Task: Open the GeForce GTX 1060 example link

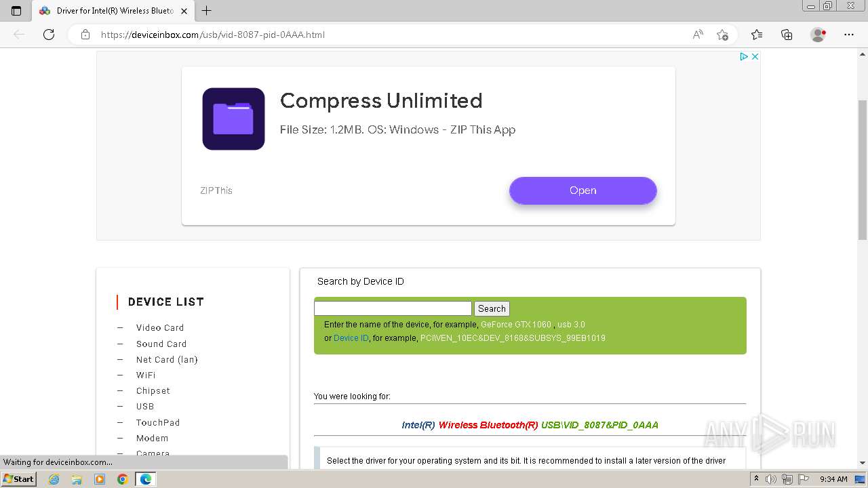Action: point(516,325)
